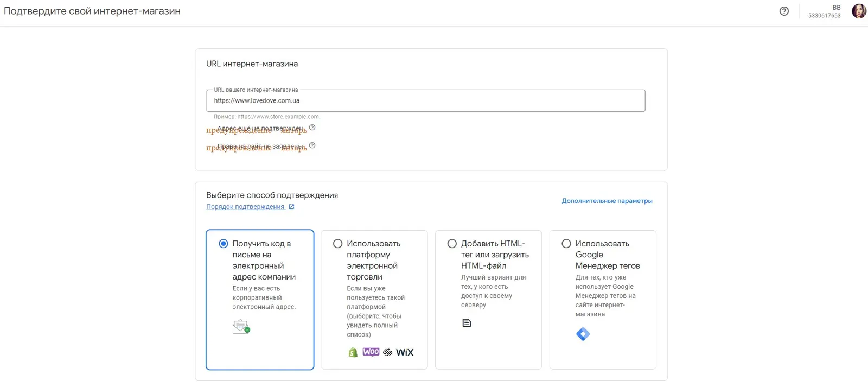This screenshot has height=387, width=868.
Task: Click description 'Если вы уже пользуетесь такой платформой'
Action: click(375, 311)
